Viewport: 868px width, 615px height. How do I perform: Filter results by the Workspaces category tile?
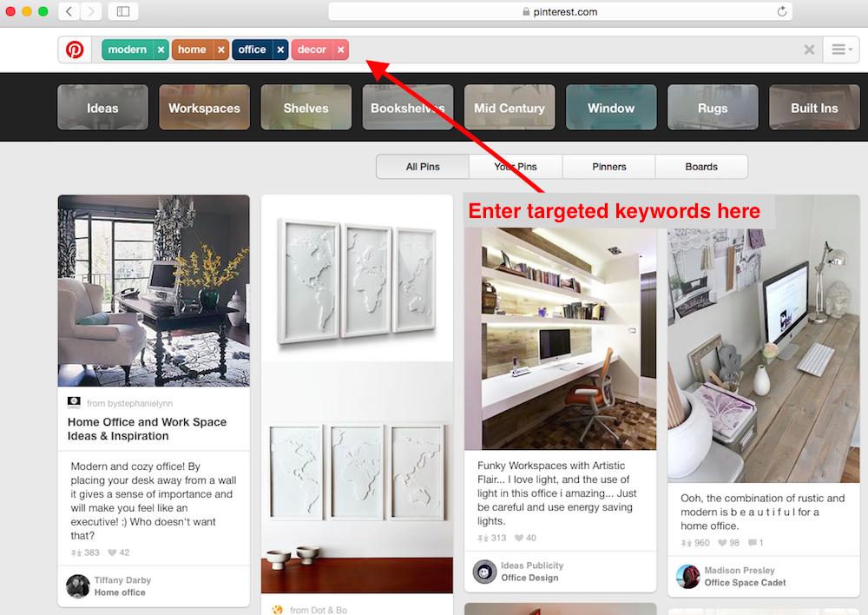(204, 108)
